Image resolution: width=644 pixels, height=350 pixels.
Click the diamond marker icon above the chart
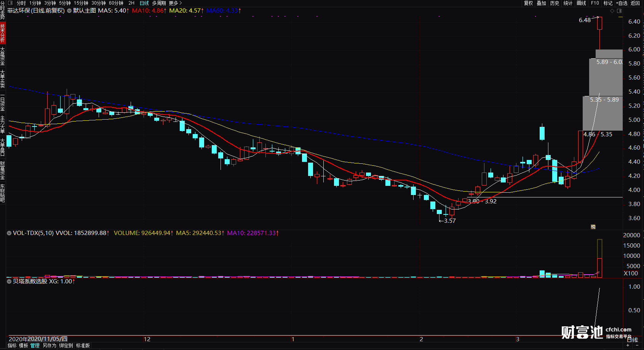coord(612,11)
